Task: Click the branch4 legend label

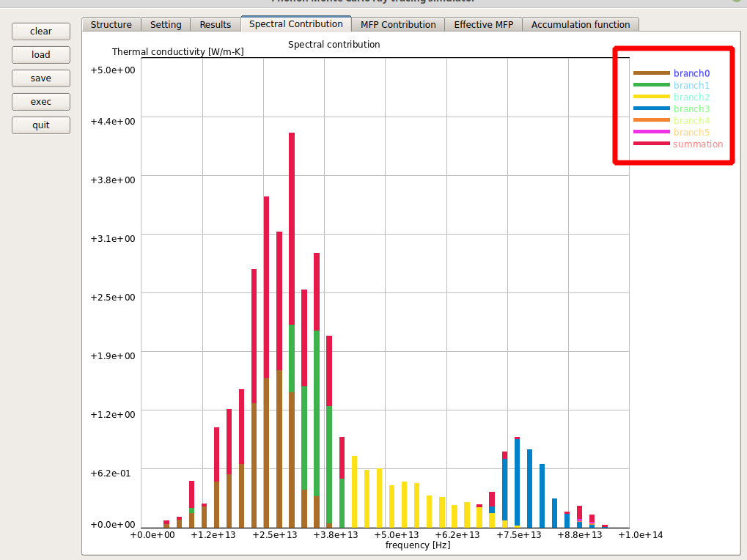Action: click(x=692, y=120)
